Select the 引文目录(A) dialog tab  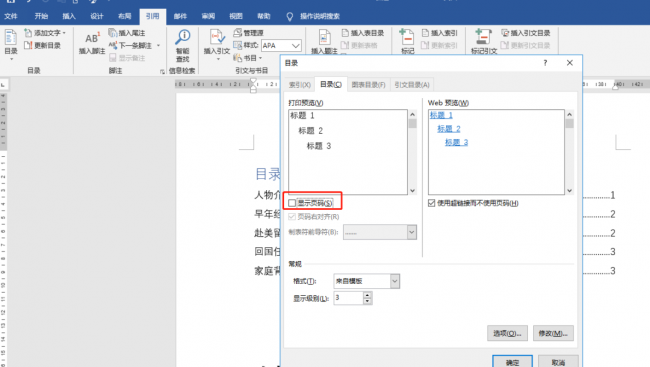tap(412, 85)
